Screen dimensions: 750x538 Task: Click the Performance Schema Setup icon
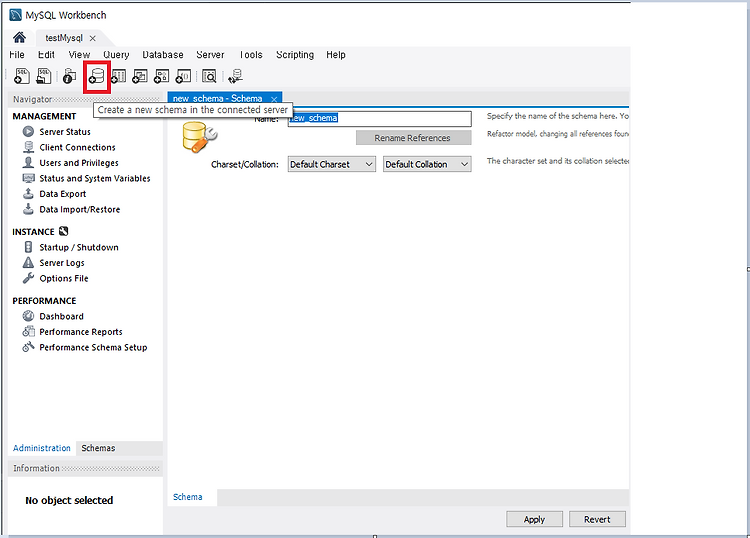pos(28,347)
